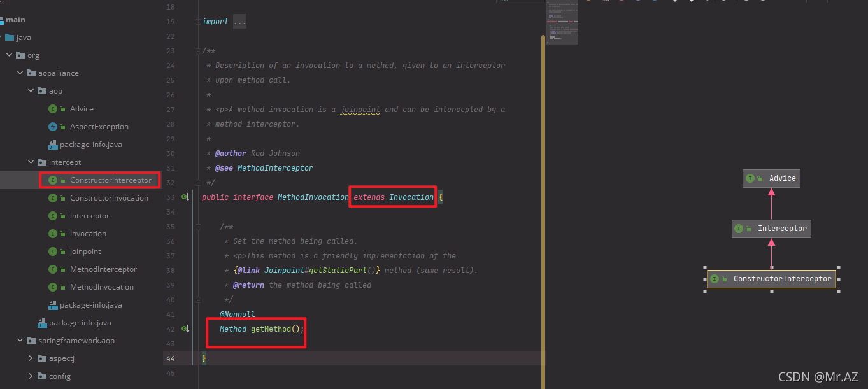Click the interface icon beside ConstructorInvocation
This screenshot has height=389, width=868.
pos(53,198)
